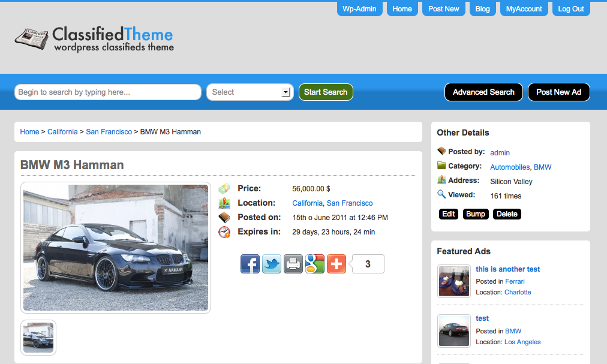This screenshot has width=607, height=364.
Task: Open Advanced Search
Action: click(x=483, y=92)
